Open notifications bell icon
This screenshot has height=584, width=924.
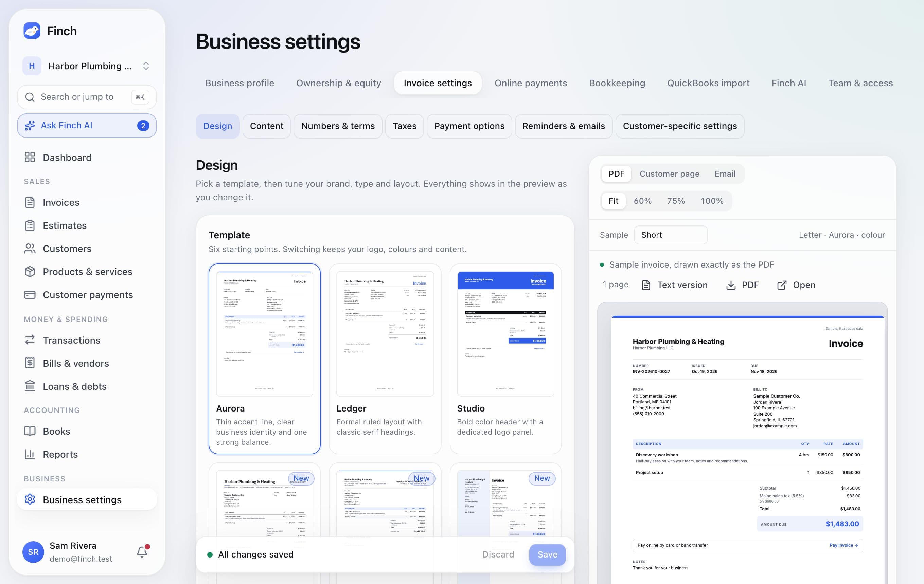pyautogui.click(x=142, y=551)
